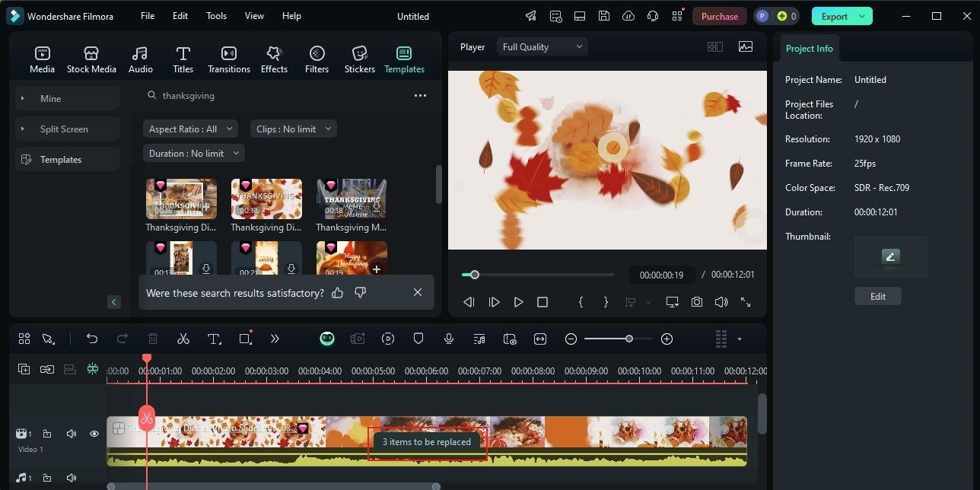Click the Purchase button

719,16
